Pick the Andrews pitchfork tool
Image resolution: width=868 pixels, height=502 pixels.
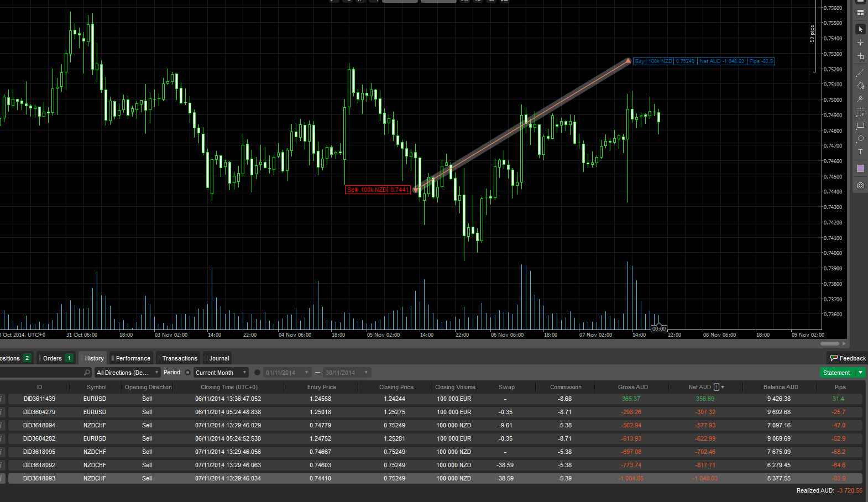click(860, 99)
